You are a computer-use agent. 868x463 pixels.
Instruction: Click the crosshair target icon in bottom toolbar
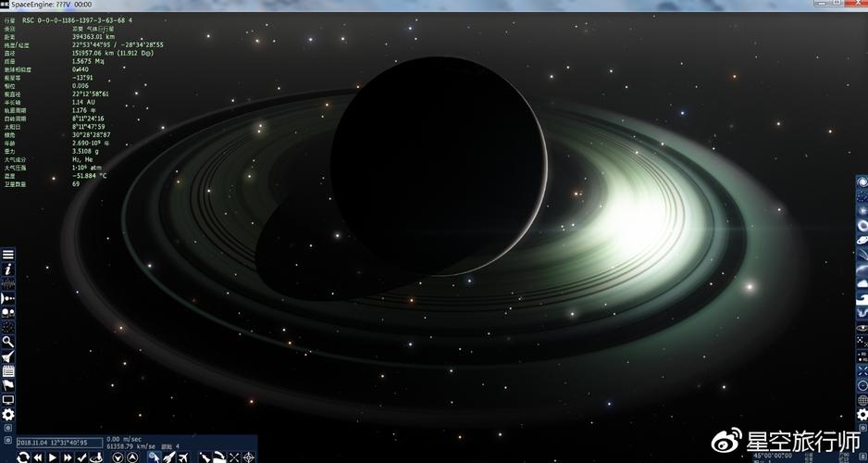click(249, 457)
